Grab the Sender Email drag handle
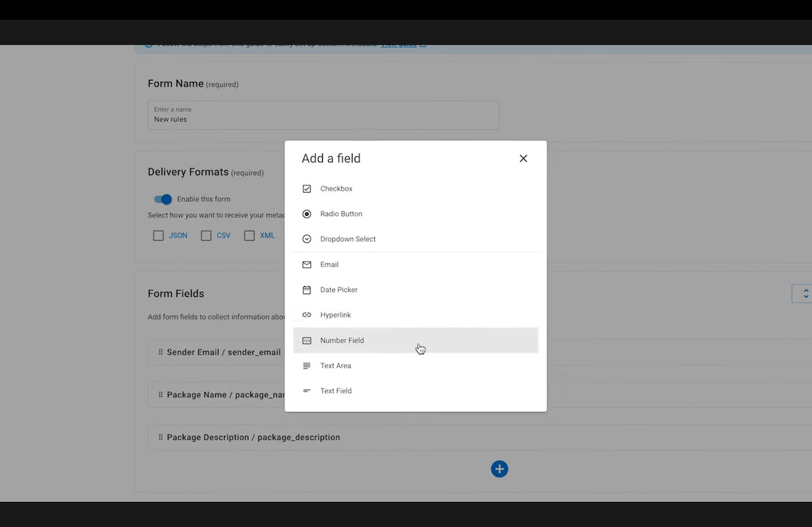 161,352
